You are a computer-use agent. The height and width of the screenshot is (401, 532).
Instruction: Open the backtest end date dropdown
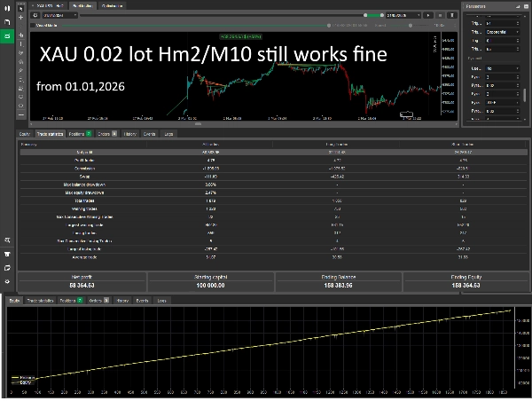coord(403,15)
